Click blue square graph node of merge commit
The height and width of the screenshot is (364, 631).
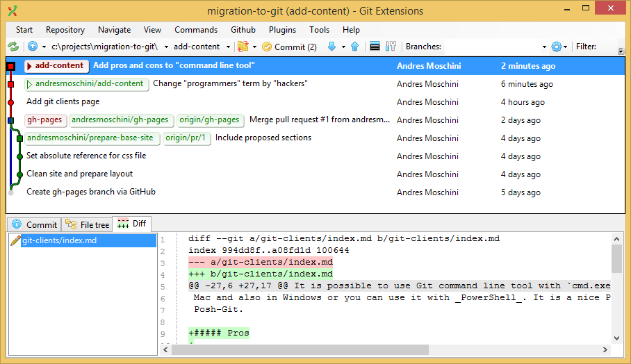click(x=11, y=120)
